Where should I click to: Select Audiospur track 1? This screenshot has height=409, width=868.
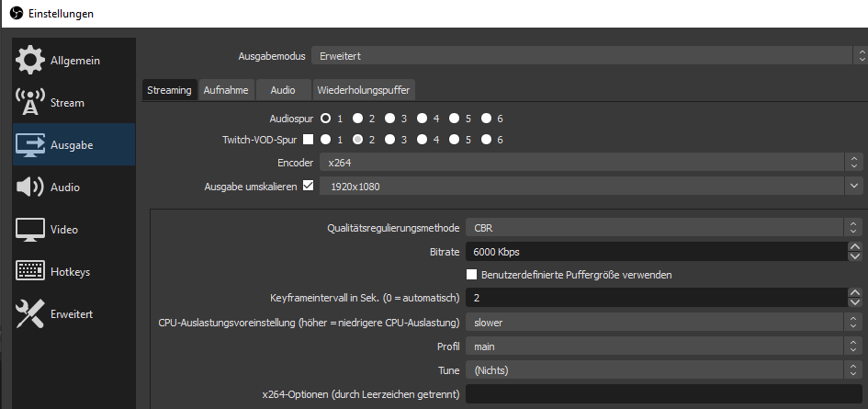point(325,118)
